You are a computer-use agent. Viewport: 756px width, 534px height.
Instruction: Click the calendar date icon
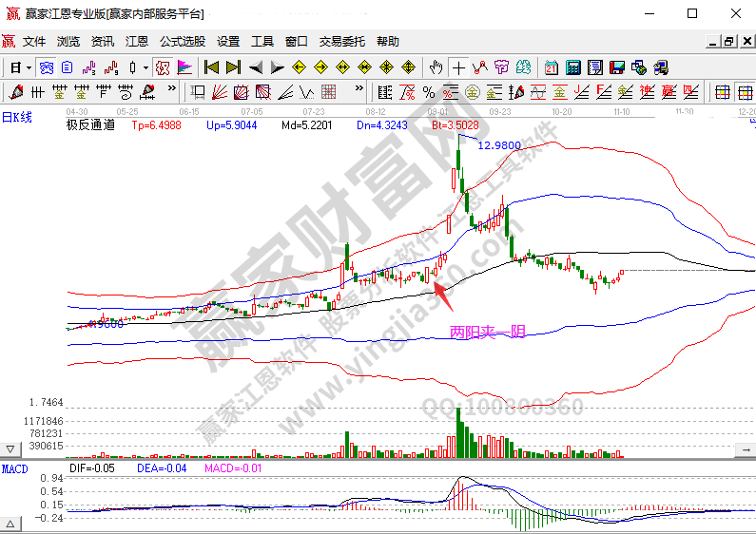(552, 67)
